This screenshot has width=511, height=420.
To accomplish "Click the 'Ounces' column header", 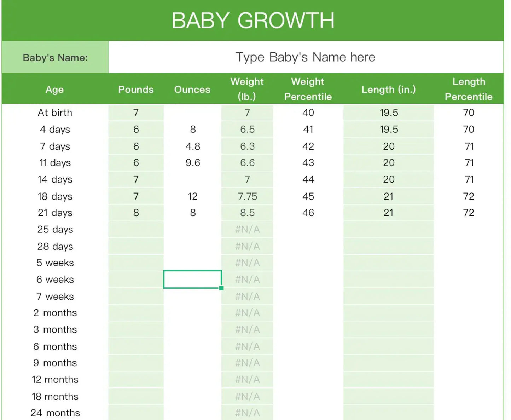I will (192, 90).
